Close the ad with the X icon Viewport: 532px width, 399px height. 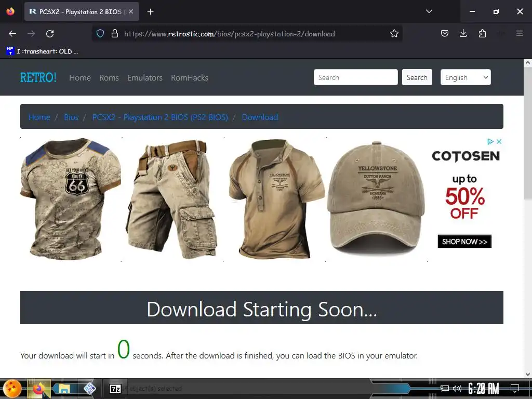pos(499,141)
